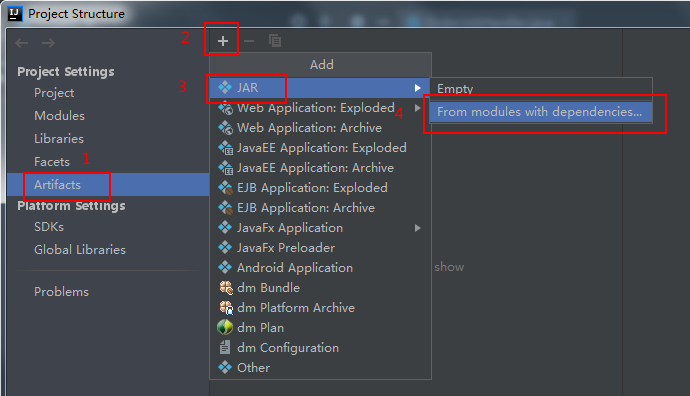Click the dm Platform Archive icon
Viewport: 690px width, 396px height.
pos(226,308)
